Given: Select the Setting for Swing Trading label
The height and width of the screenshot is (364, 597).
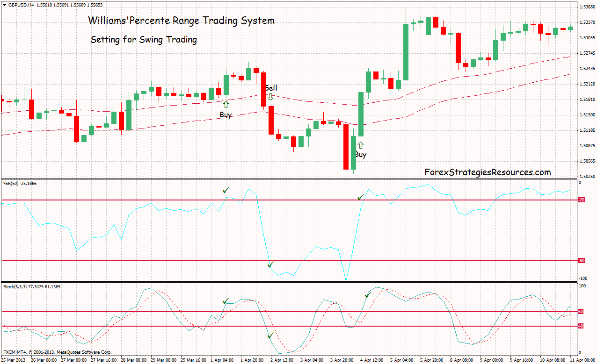Looking at the screenshot, I should tap(144, 40).
